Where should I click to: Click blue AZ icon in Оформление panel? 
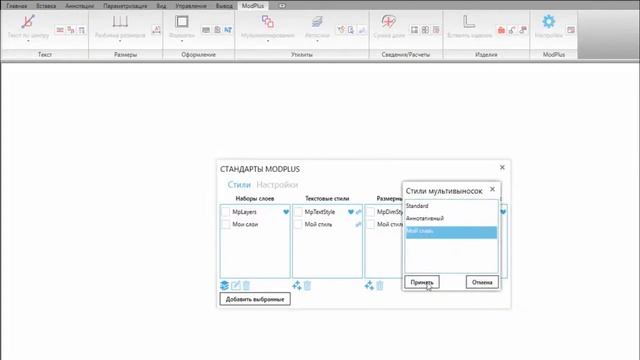pos(228,30)
